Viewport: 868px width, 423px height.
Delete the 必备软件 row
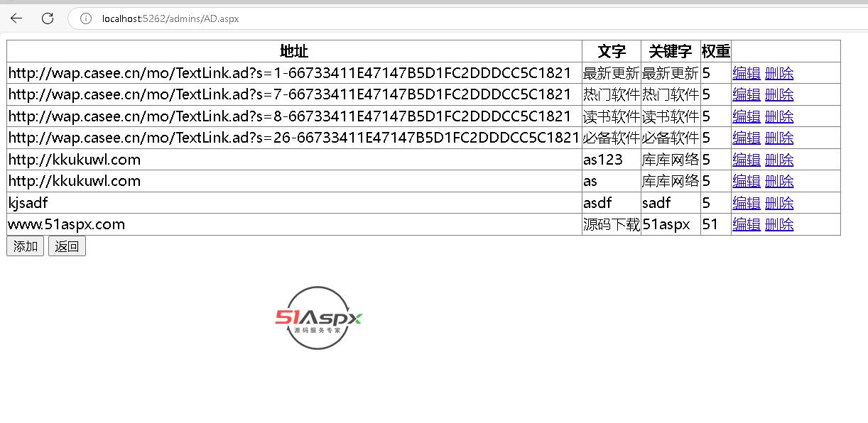[779, 138]
